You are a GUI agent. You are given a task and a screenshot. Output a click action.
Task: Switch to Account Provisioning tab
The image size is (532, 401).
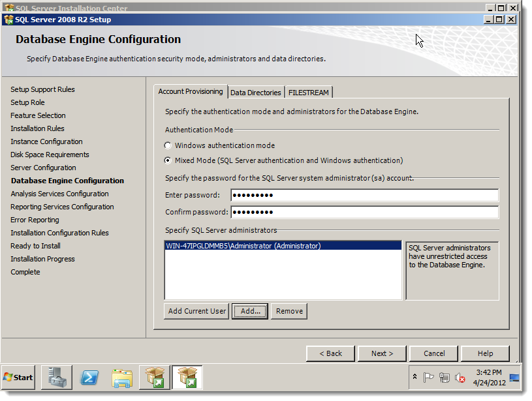pyautogui.click(x=191, y=91)
